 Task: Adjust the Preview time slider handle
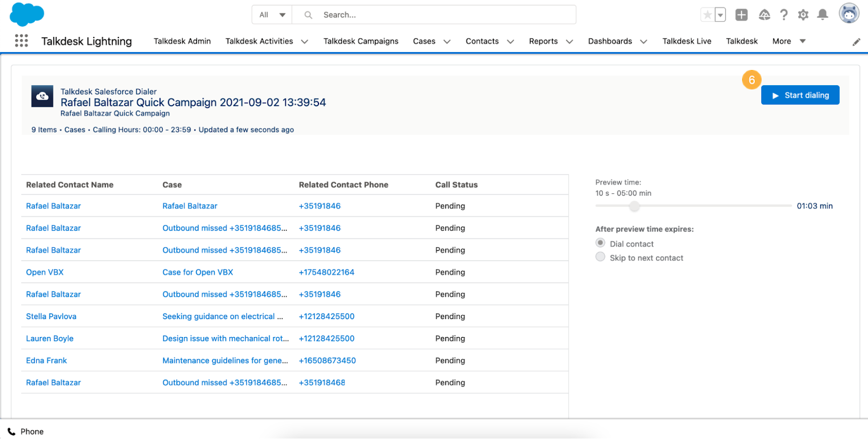click(634, 206)
